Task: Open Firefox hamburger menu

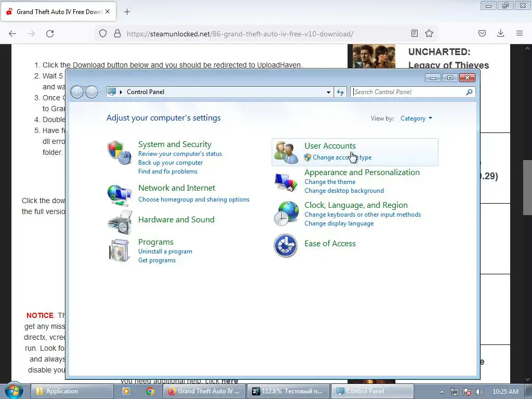Action: (520, 33)
